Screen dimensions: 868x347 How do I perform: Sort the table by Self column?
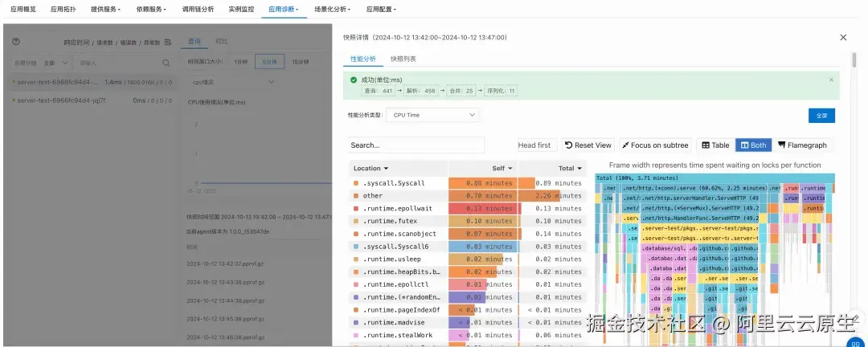(x=502, y=168)
